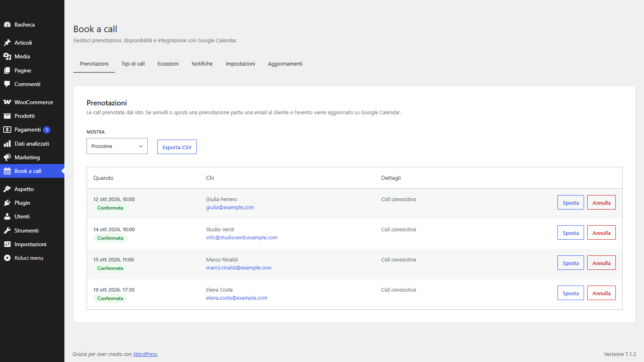644x362 pixels.
Task: Select the Impostazioni tab in Book a call
Action: coord(240,64)
